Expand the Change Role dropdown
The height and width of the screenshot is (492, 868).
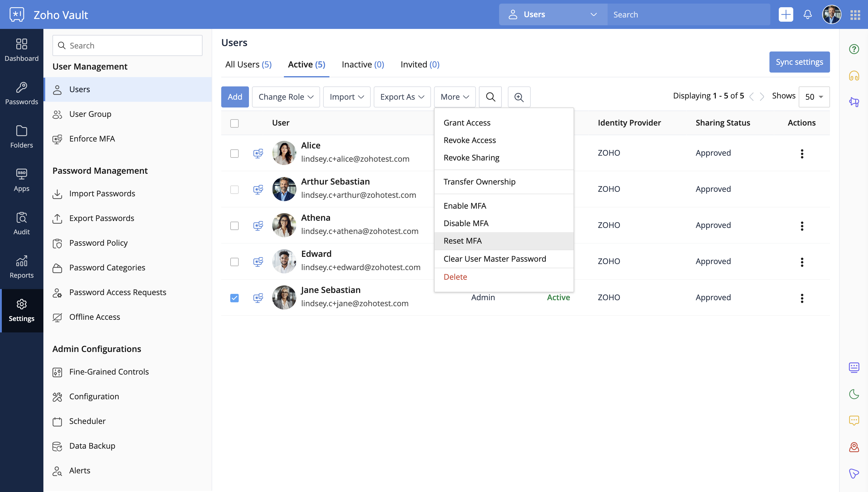coord(286,97)
